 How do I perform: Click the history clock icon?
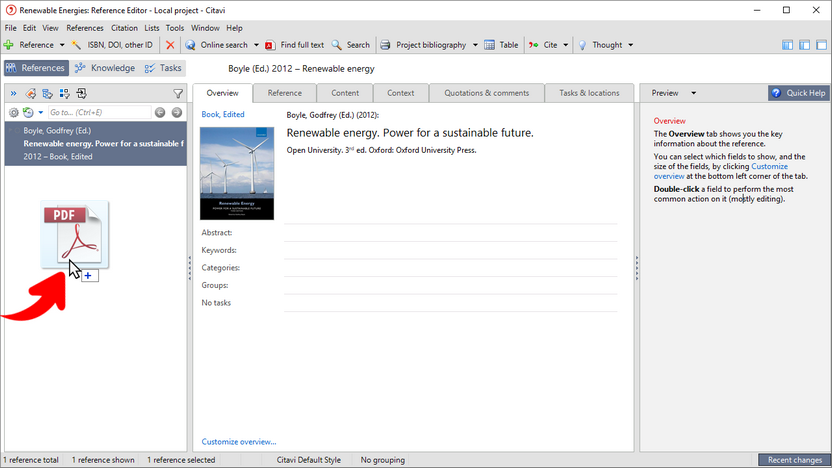tap(28, 112)
